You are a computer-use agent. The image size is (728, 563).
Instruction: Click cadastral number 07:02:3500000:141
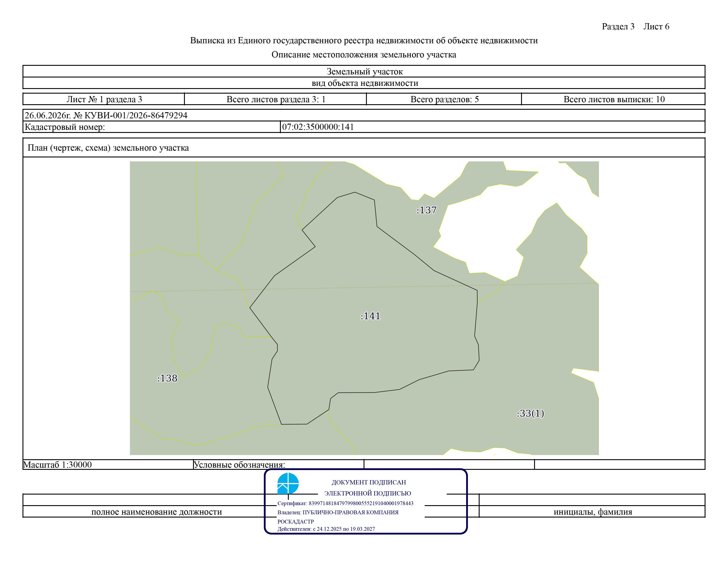pos(318,127)
